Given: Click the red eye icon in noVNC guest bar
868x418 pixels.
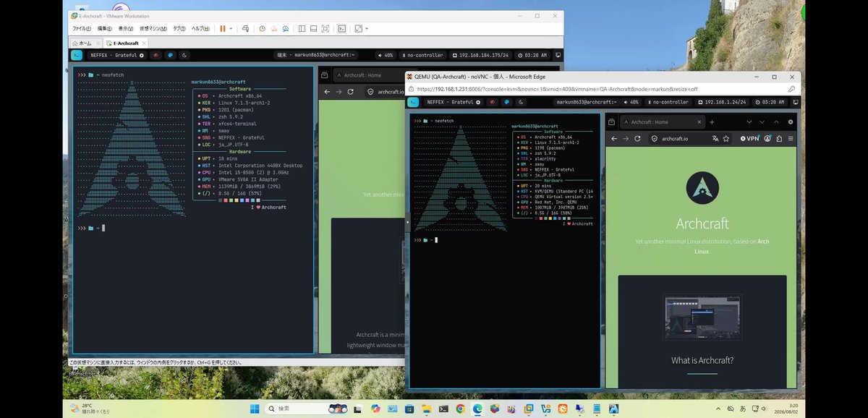Looking at the screenshot, I should pyautogui.click(x=493, y=102).
